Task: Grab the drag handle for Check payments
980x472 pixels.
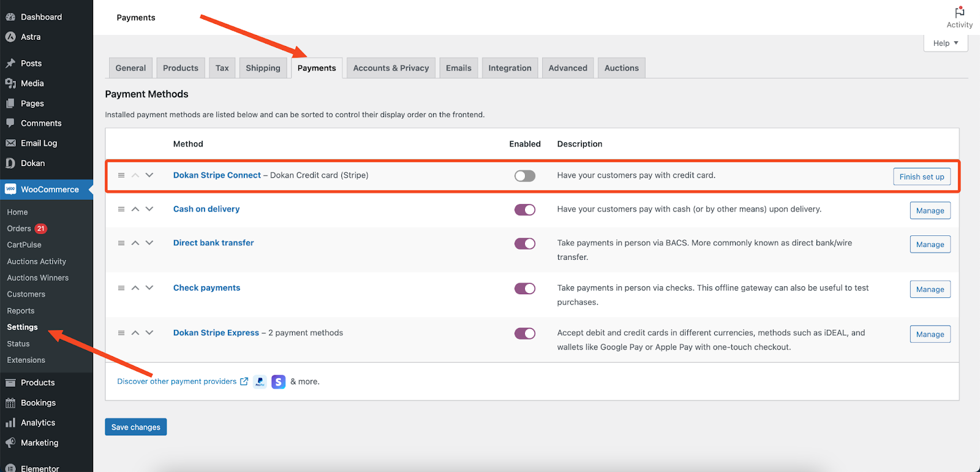Action: point(121,288)
